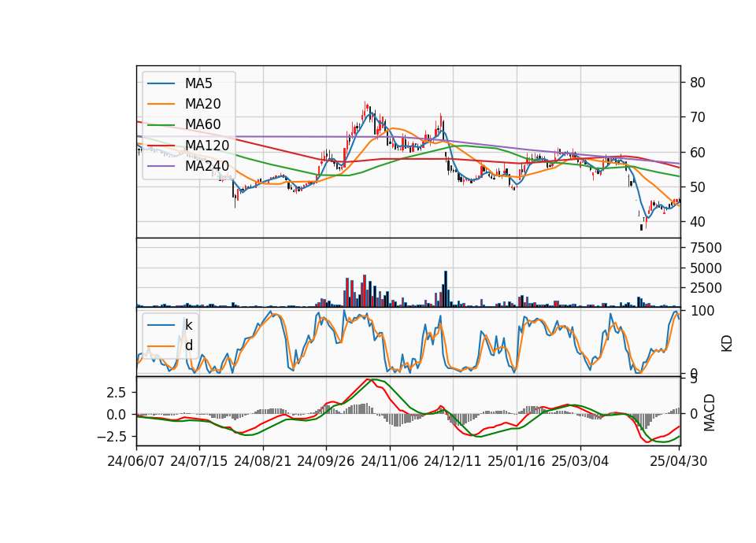
Task: Click the volume axis value 7500
Action: click(706, 248)
